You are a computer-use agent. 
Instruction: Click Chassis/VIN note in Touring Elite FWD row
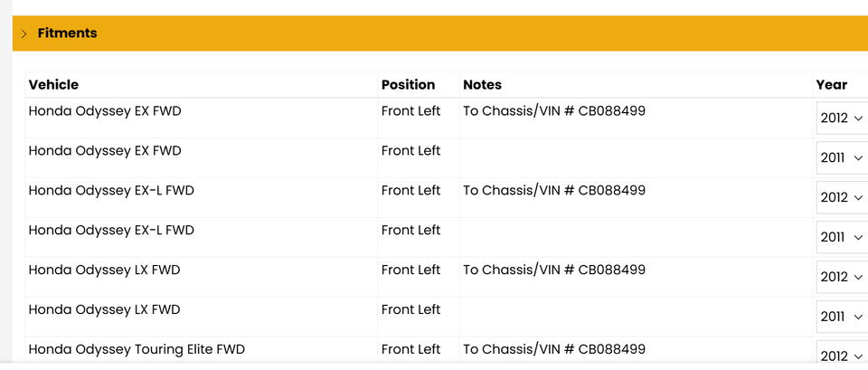pos(554,349)
